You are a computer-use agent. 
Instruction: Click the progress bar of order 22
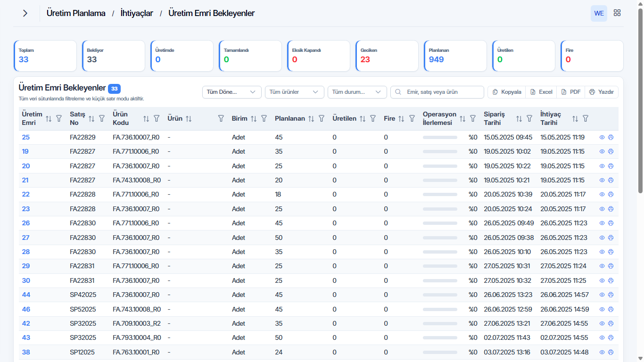(x=440, y=194)
